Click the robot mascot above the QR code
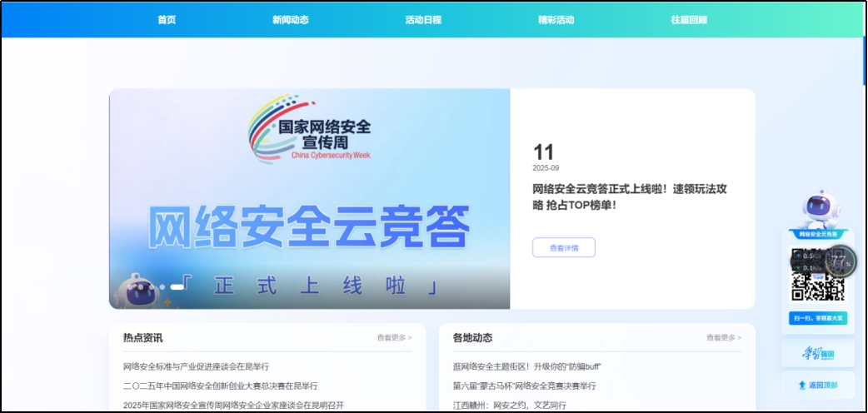Screen dimensions: 868x413 click(x=818, y=210)
